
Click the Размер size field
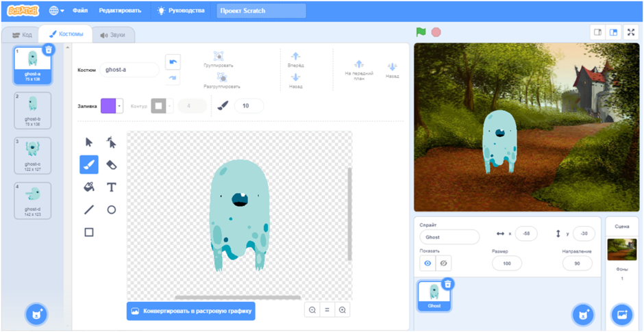click(x=507, y=264)
